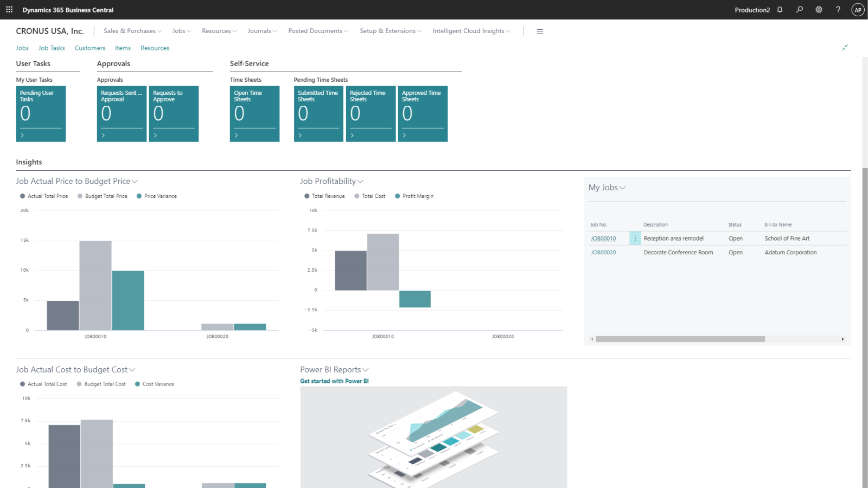Screen dimensions: 868x488
Task: Select Customers in the navigation bar
Action: [90, 48]
